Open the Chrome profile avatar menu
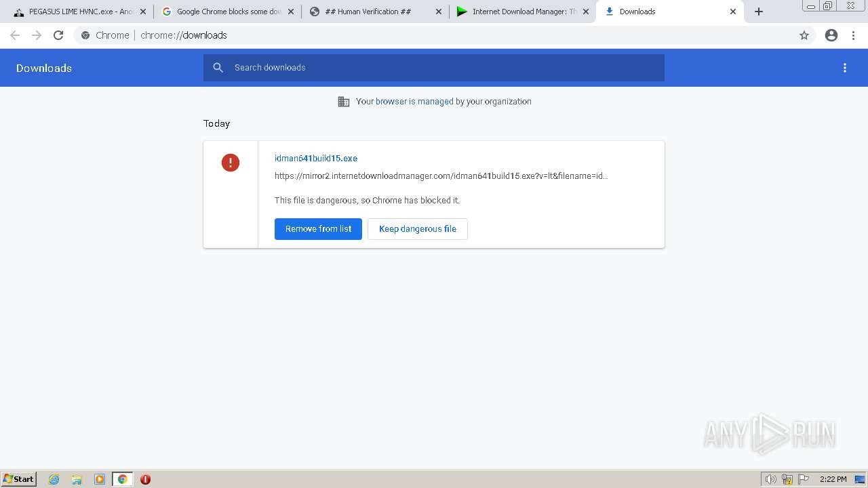 tap(831, 35)
